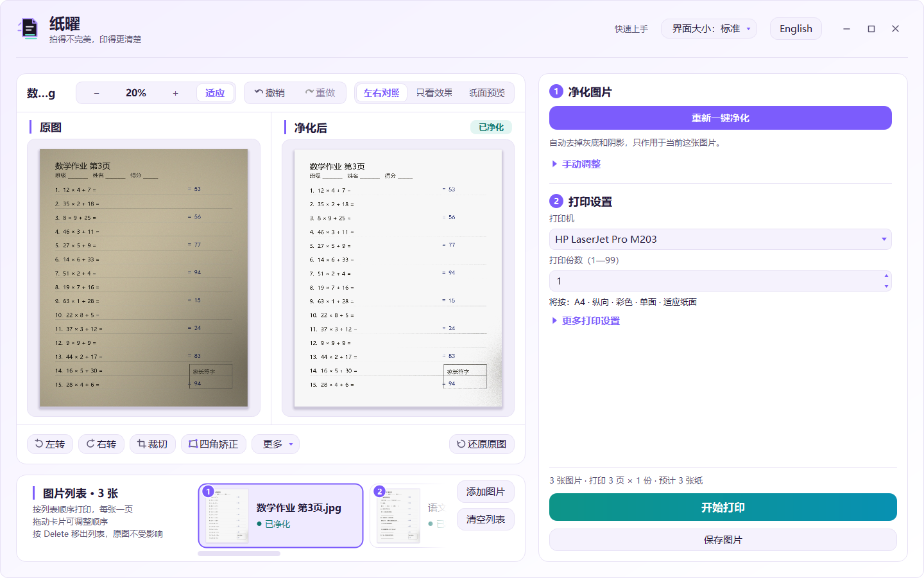Rotate image right with 右转
Viewport: 924px width, 578px height.
[101, 444]
